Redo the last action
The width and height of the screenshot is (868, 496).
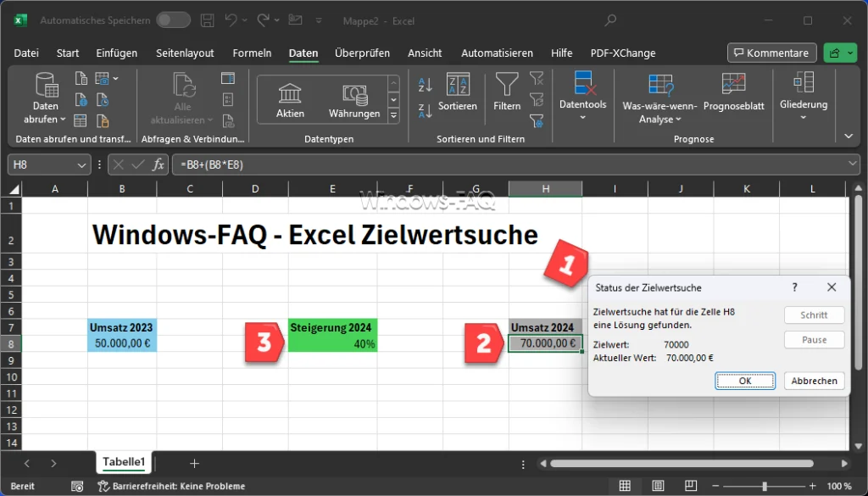pyautogui.click(x=263, y=20)
